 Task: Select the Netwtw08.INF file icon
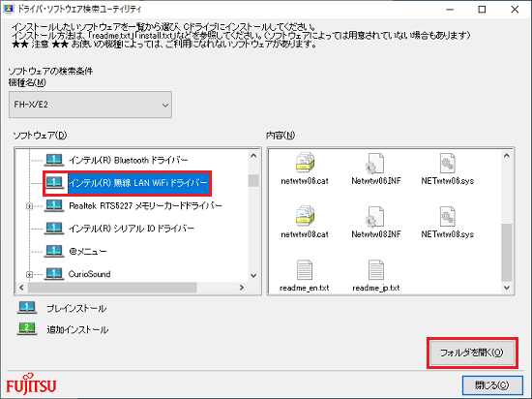click(375, 217)
